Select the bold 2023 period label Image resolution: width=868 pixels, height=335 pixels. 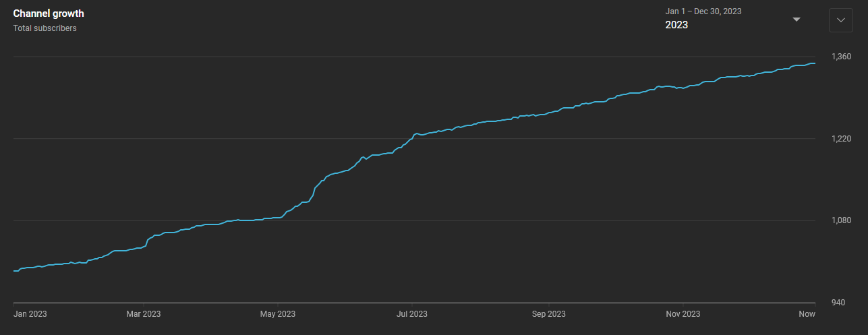coord(676,25)
